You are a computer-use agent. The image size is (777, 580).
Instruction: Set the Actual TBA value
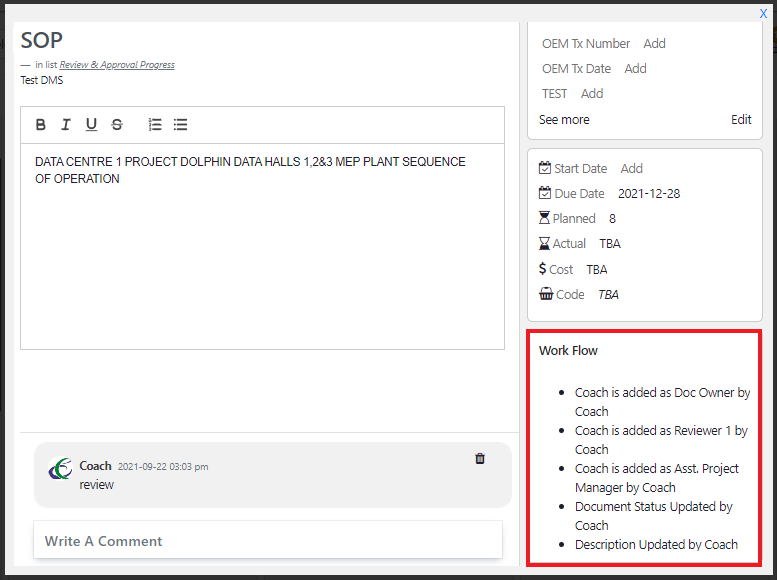pyautogui.click(x=610, y=243)
